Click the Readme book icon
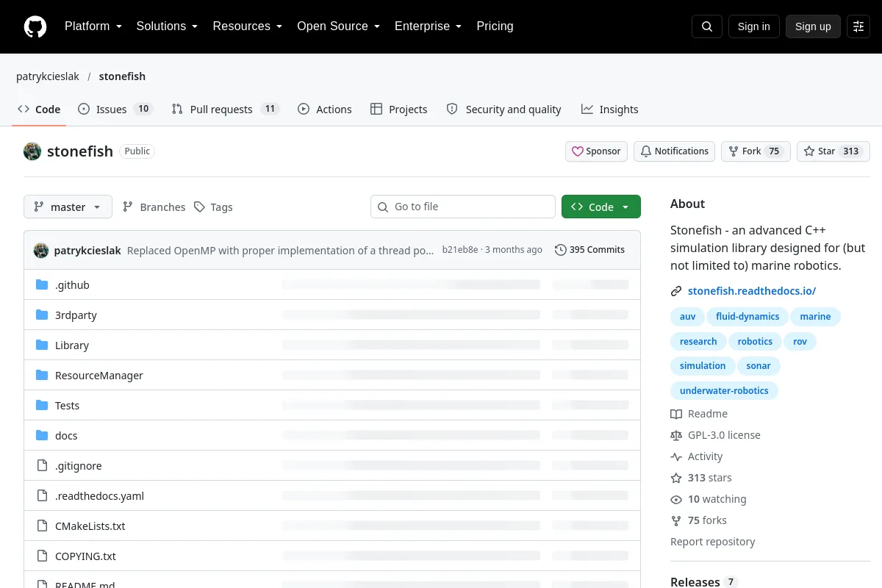 pyautogui.click(x=676, y=414)
